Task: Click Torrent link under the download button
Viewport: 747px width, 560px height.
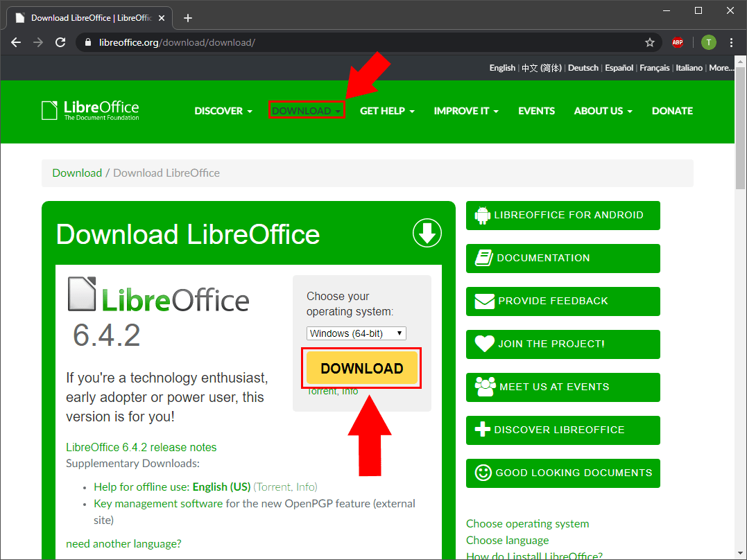Action: [322, 391]
